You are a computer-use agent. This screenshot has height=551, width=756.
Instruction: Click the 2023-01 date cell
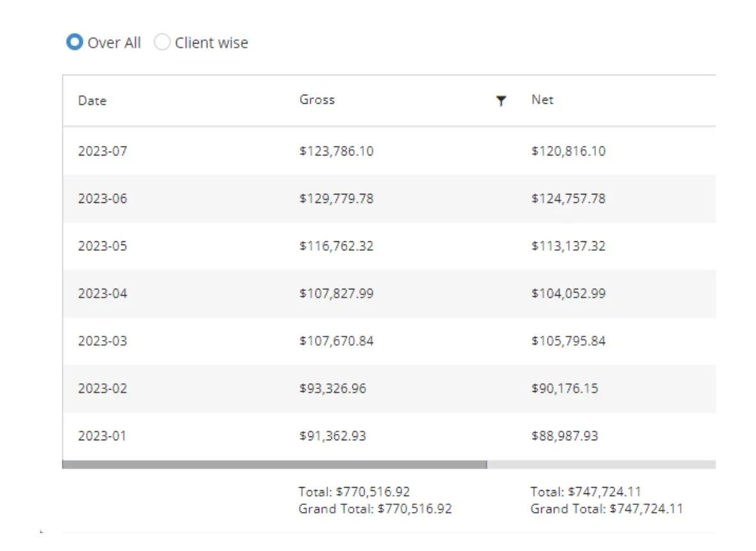tap(102, 436)
